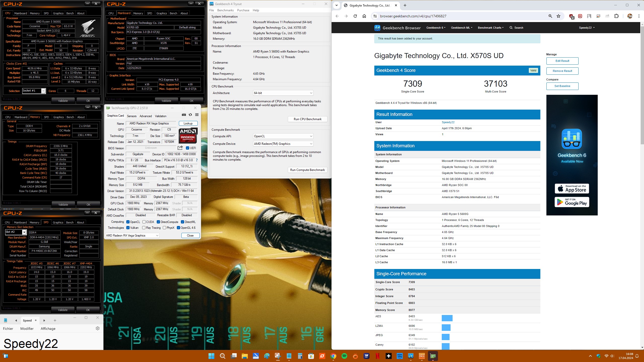Open the Socket #1 selection dropdown

(x=34, y=91)
